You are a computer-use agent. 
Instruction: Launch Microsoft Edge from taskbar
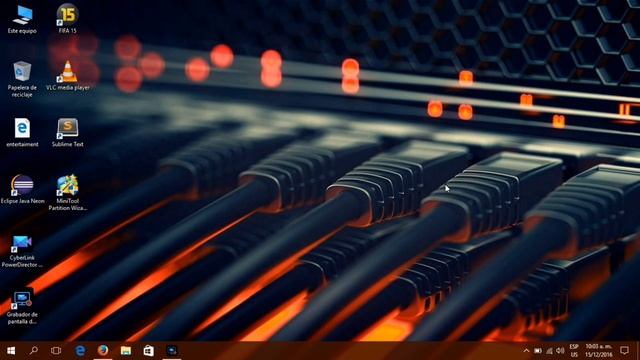click(x=80, y=351)
